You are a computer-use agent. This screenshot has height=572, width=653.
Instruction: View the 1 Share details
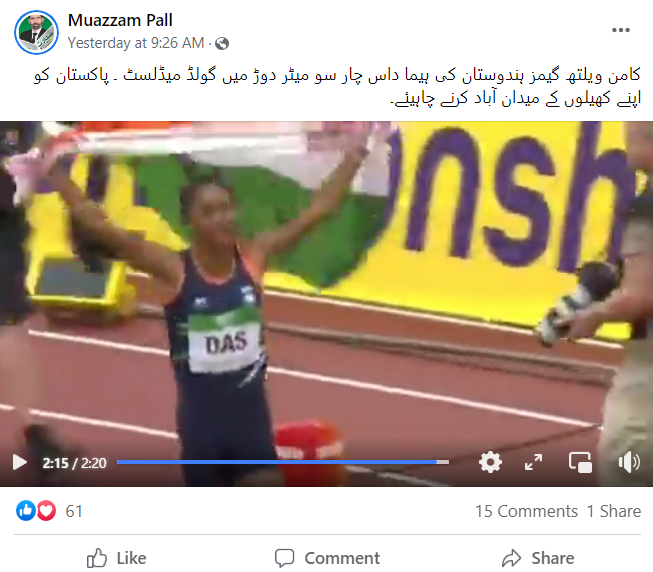[x=613, y=511]
